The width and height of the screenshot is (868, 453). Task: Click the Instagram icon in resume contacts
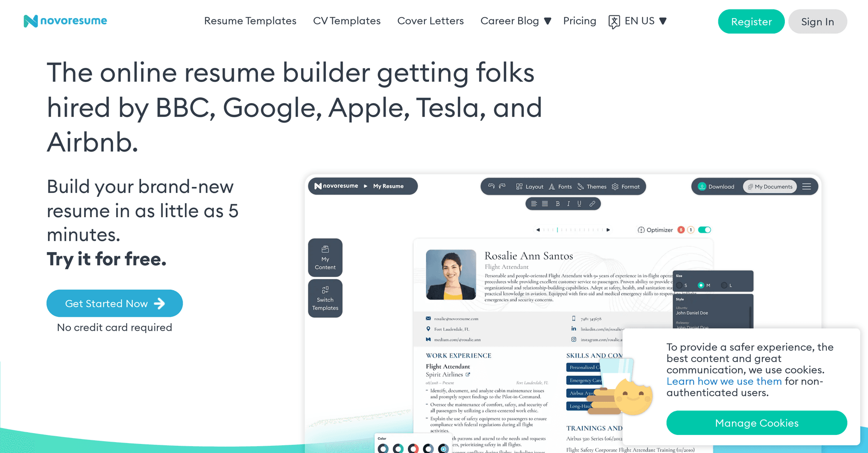(574, 339)
